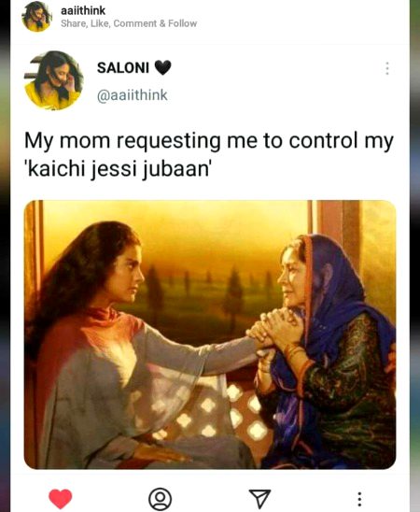Screen dimensions: 420x512
Task: View SALONI's large profile picture
Action: coord(54,80)
